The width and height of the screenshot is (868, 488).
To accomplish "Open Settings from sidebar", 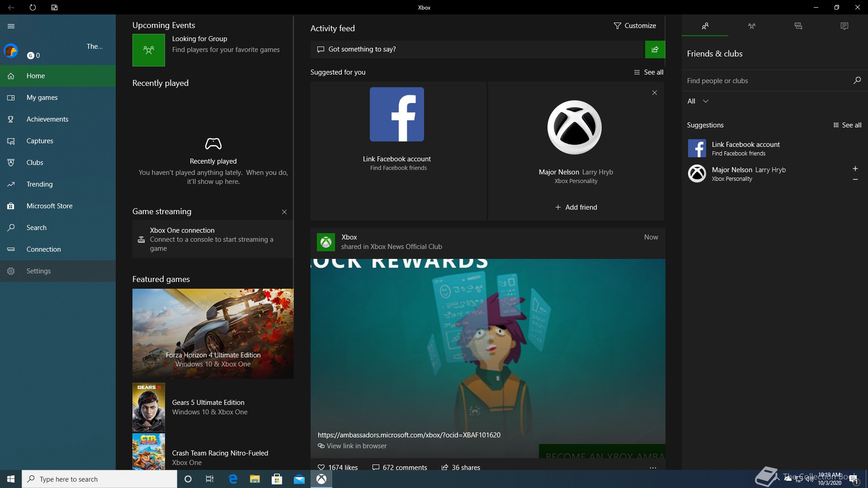I will click(58, 271).
